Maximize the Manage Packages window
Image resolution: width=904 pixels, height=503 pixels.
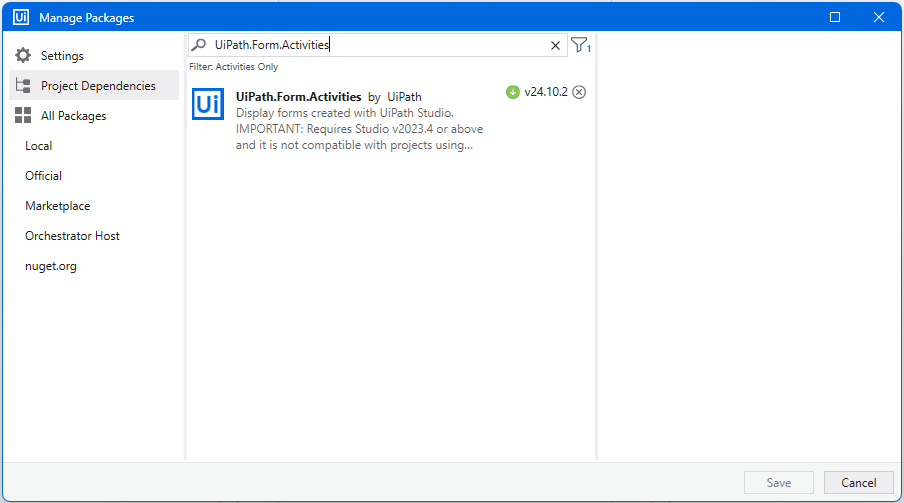[x=835, y=17]
